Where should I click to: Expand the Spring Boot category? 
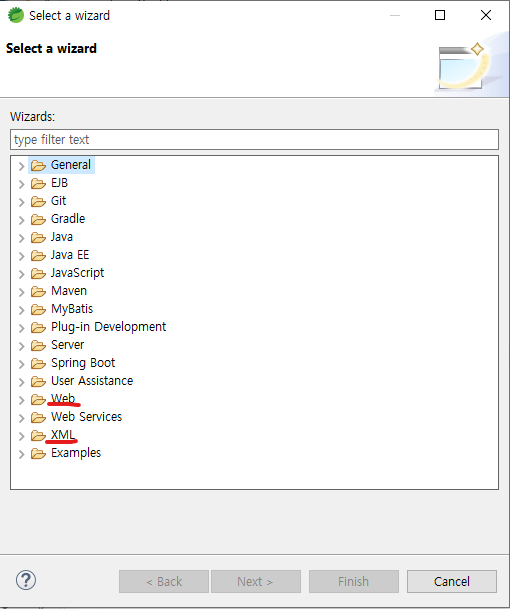[21, 364]
